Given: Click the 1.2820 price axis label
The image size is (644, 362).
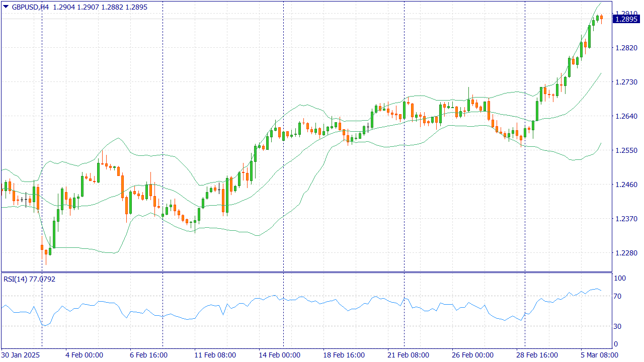Looking at the screenshot, I should (627, 48).
